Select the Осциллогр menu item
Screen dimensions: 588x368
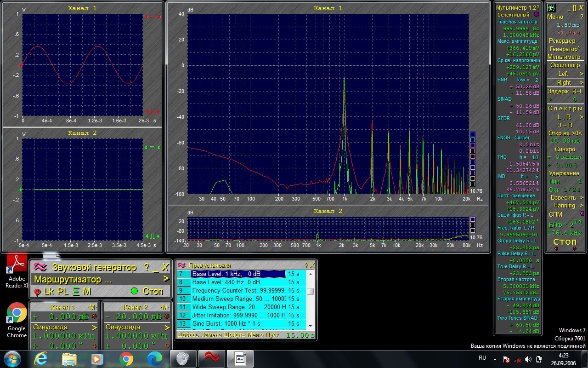[565, 65]
